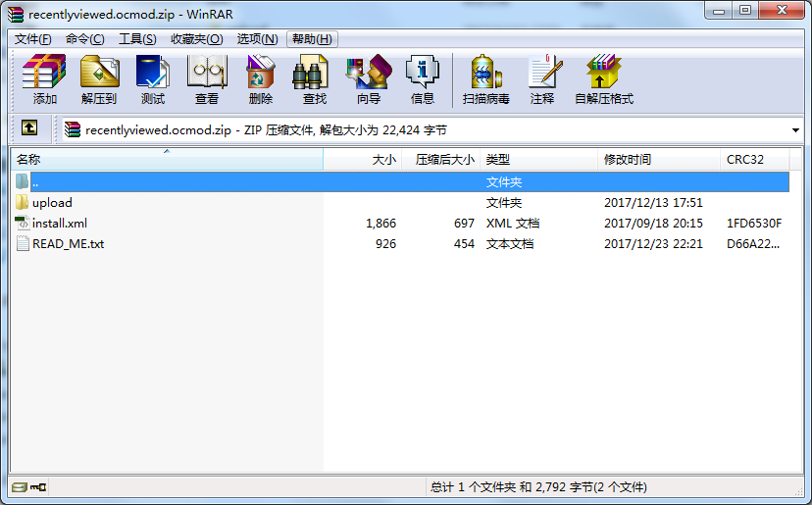The height and width of the screenshot is (505, 812).
Task: Minimize the WinRAR window
Action: tap(718, 11)
